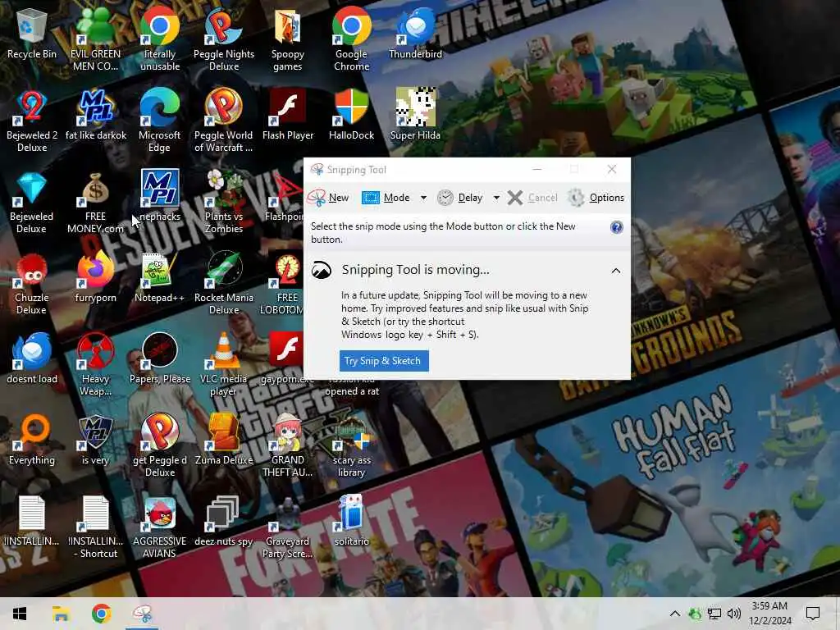Viewport: 840px width, 630px height.
Task: Click the blue help question mark icon
Action: click(616, 227)
